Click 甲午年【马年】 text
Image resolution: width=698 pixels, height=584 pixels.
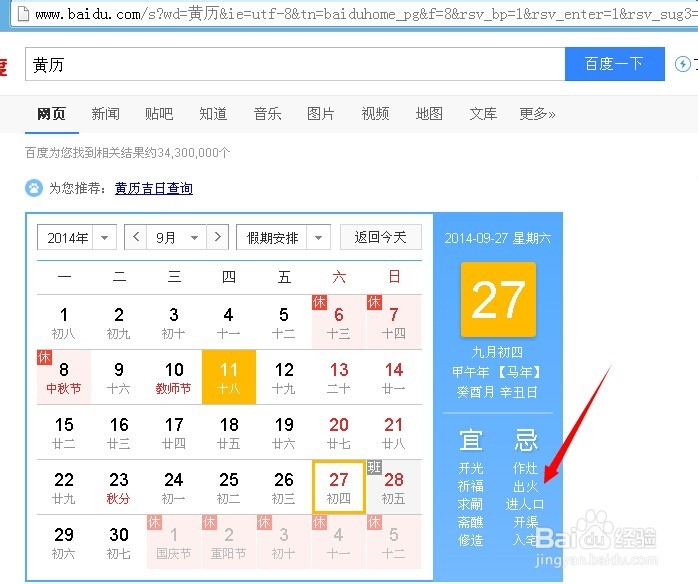point(497,372)
